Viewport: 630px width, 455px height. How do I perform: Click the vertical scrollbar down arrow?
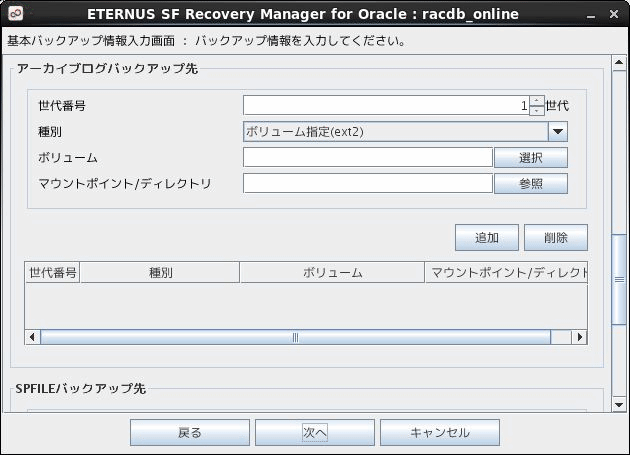point(619,405)
